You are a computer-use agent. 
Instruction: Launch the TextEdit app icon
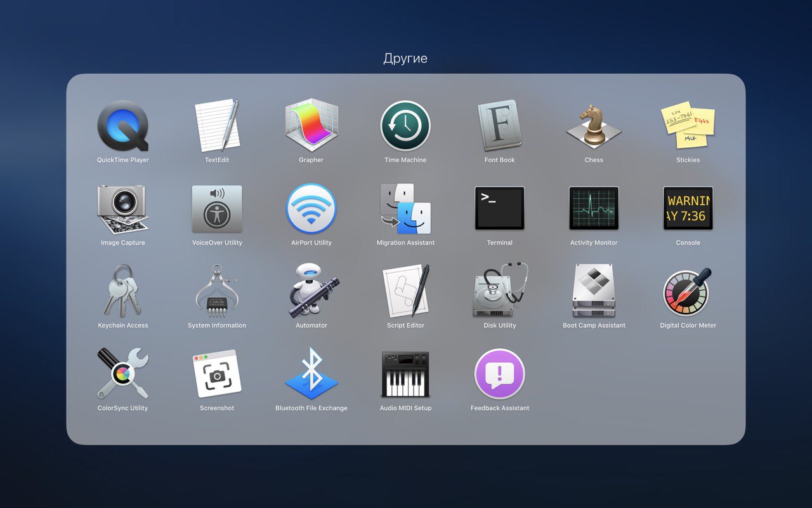pyautogui.click(x=217, y=126)
